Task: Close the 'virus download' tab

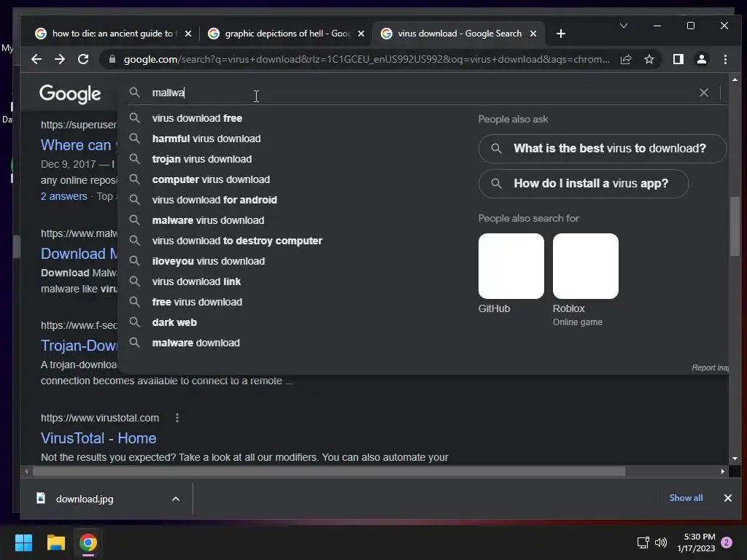Action: 533,34
